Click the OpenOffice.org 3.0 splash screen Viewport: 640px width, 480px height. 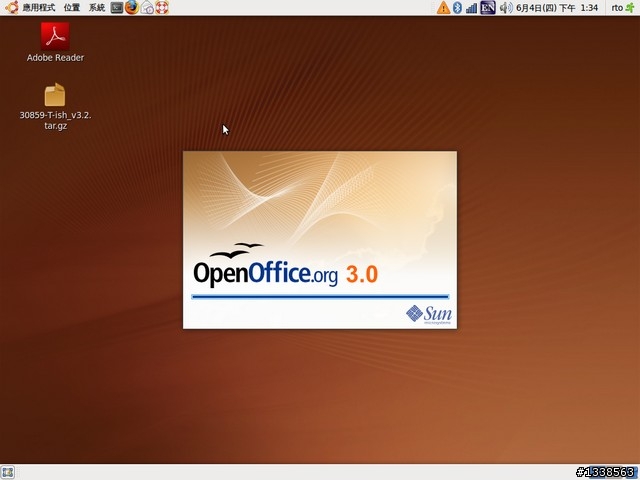[320, 240]
